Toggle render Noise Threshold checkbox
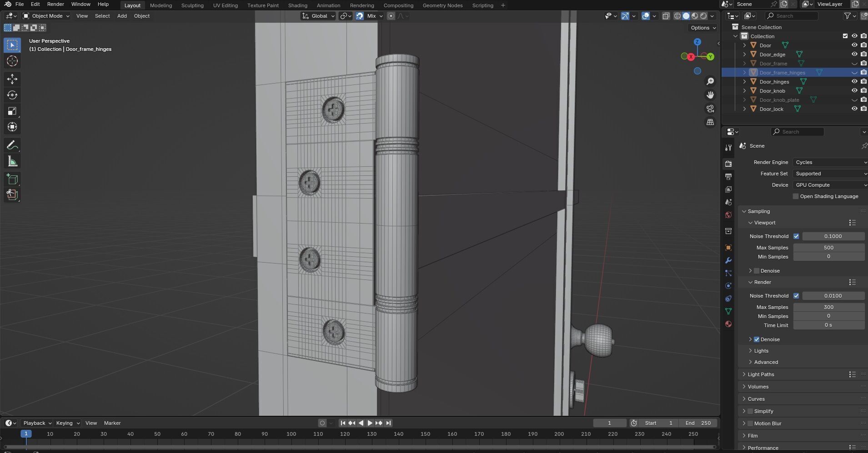868x453 pixels. click(x=796, y=296)
